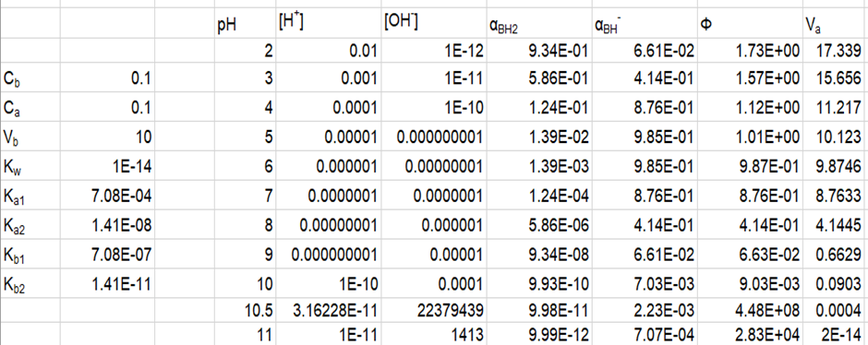Click the pH column header cell
868x345 pixels.
click(x=245, y=24)
